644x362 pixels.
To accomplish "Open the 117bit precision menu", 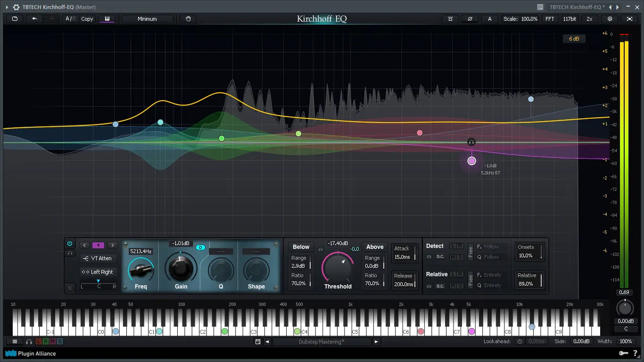I will [570, 19].
